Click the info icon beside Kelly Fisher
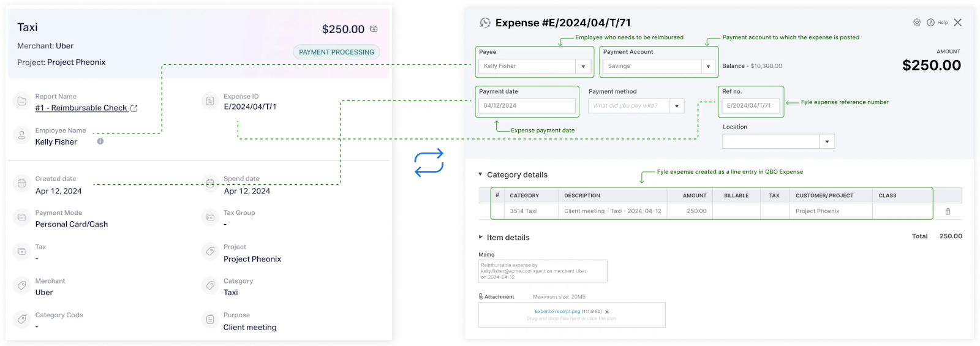 (100, 141)
